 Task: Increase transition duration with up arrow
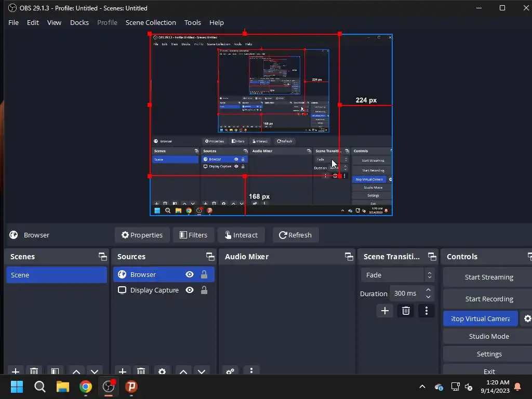[x=429, y=290]
